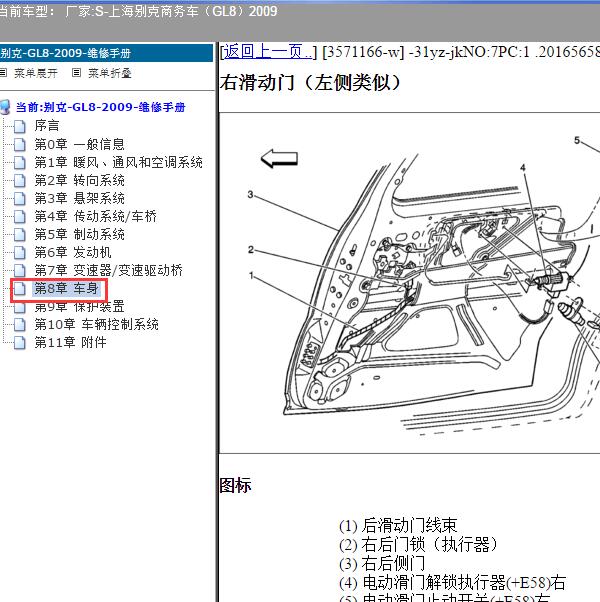Click the root tree computer icon
This screenshot has width=600, height=602.
5,107
